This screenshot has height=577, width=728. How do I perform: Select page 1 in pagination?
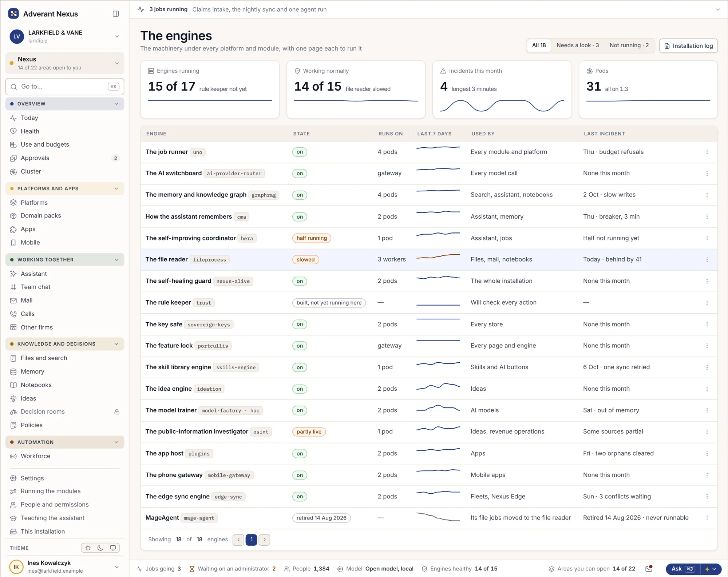pos(252,540)
